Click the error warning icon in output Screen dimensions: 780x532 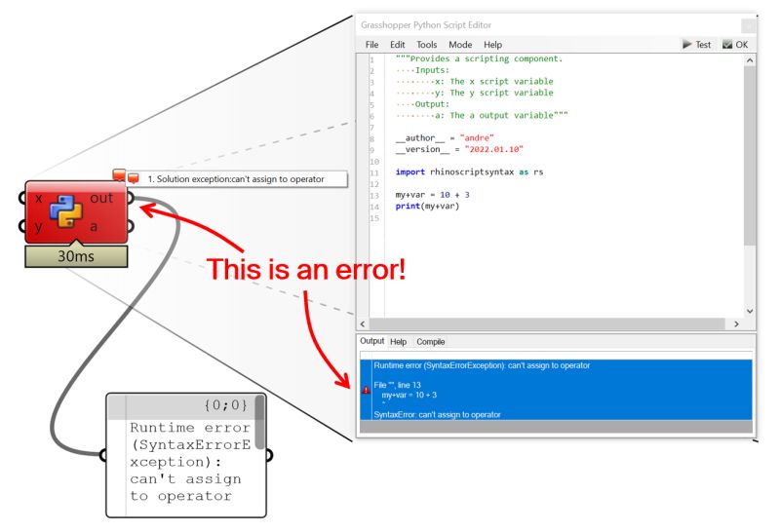point(366,391)
